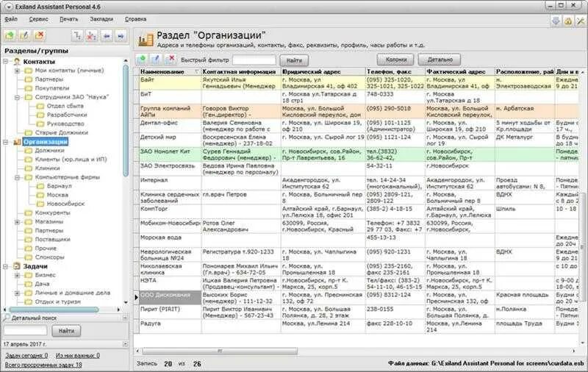Collapse the Сотрудники ЗАО "Наука" folder

pyautogui.click(x=17, y=97)
